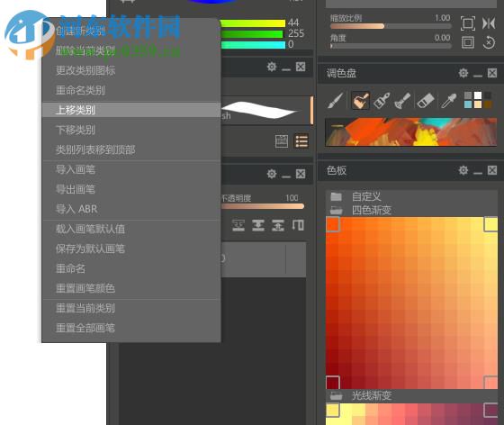Click close box in header above brush stroke preview
The image size is (504, 425).
tap(301, 67)
